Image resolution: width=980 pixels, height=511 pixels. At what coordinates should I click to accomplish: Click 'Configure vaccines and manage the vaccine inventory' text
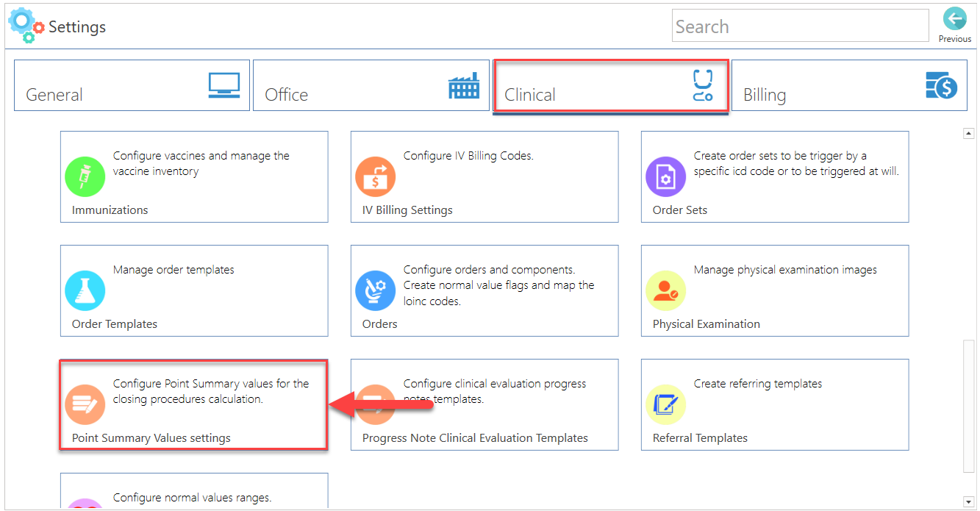[201, 163]
